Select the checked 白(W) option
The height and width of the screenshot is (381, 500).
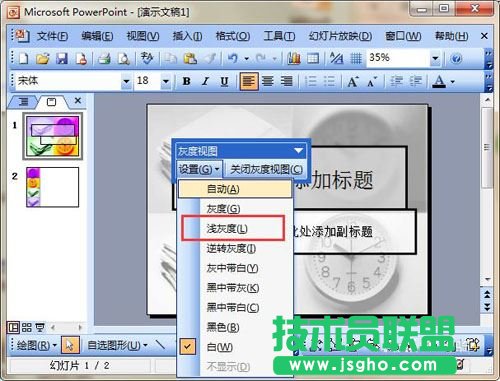[x=235, y=347]
